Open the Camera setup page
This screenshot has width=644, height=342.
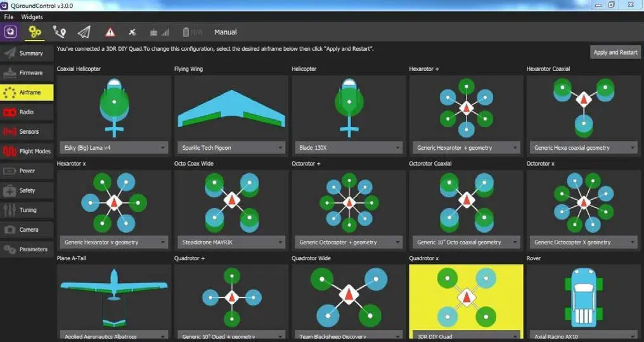coord(27,230)
